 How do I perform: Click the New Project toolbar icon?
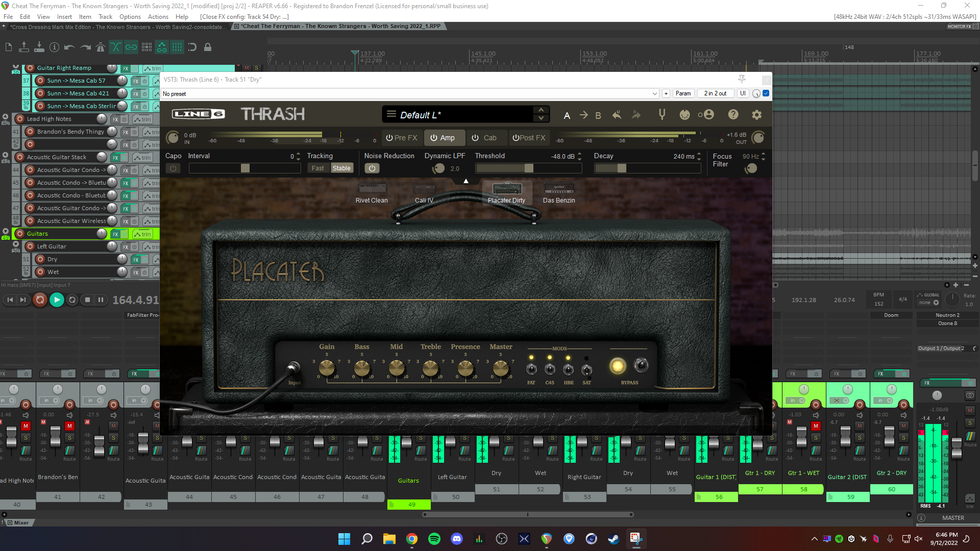9,47
